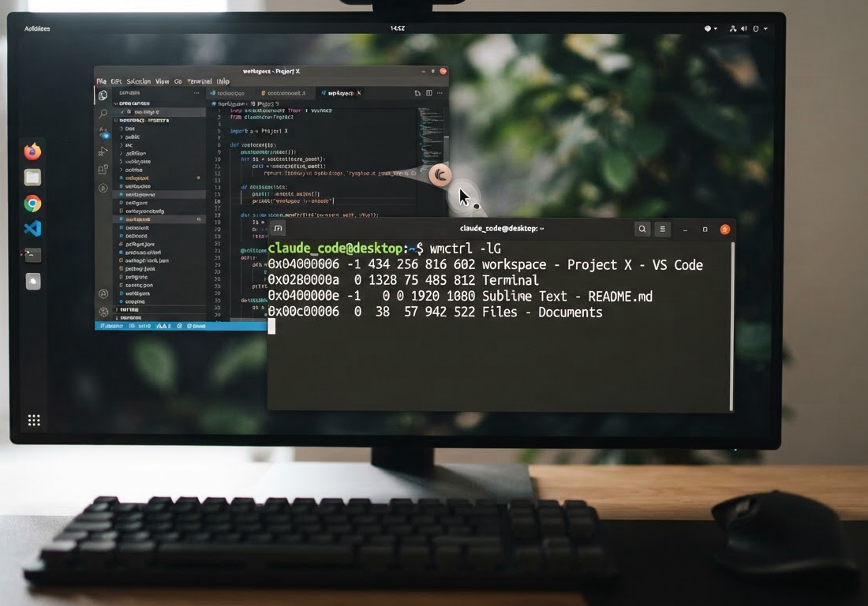
Task: Open the Explorer view in VS Code activity bar
Action: pos(103,95)
